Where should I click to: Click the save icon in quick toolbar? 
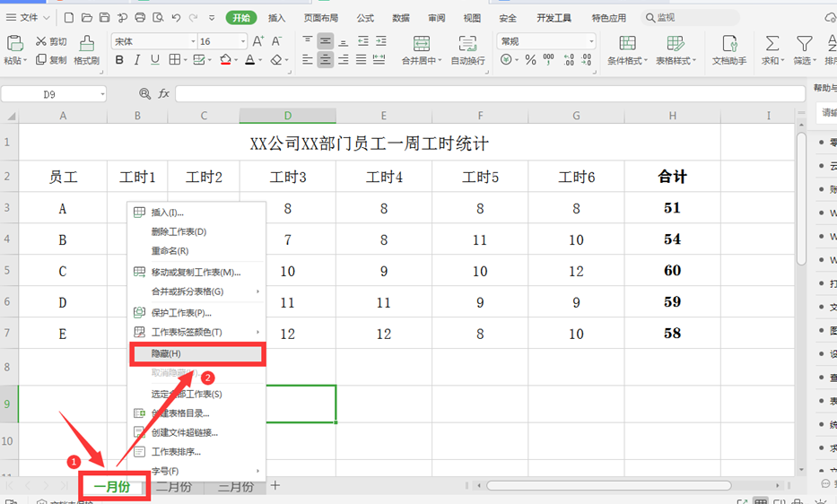(x=105, y=18)
